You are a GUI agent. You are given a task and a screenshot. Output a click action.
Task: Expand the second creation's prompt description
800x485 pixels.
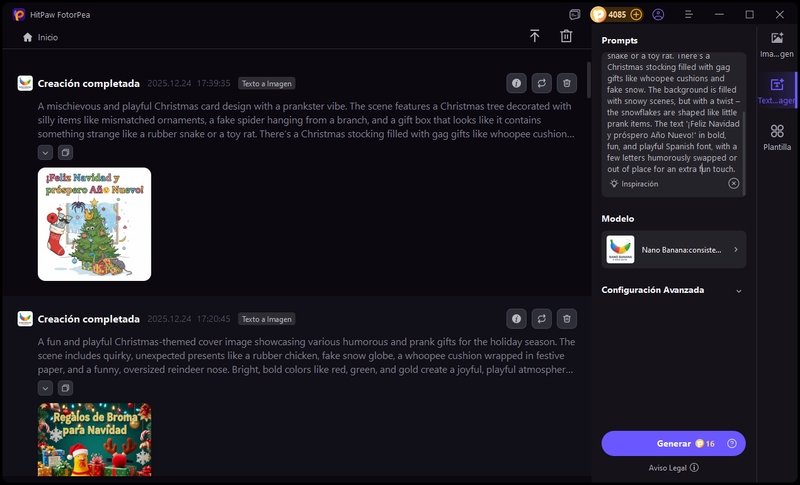coord(45,388)
